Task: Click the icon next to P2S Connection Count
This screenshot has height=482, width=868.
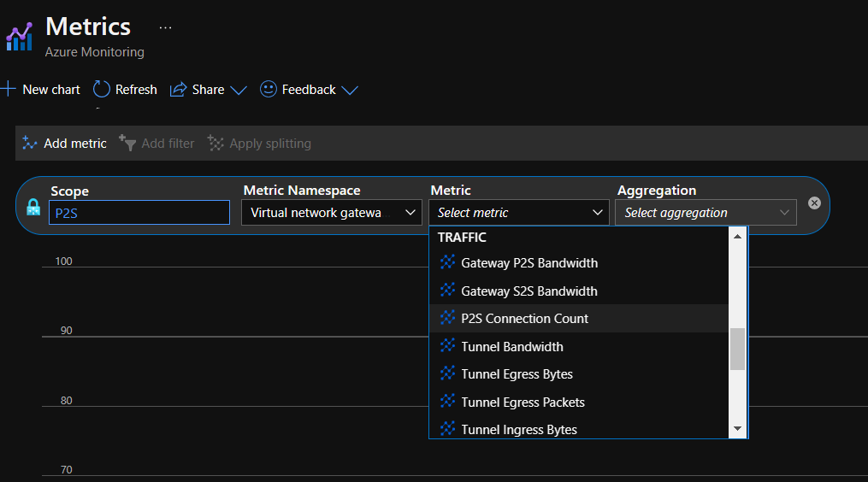Action: click(447, 318)
